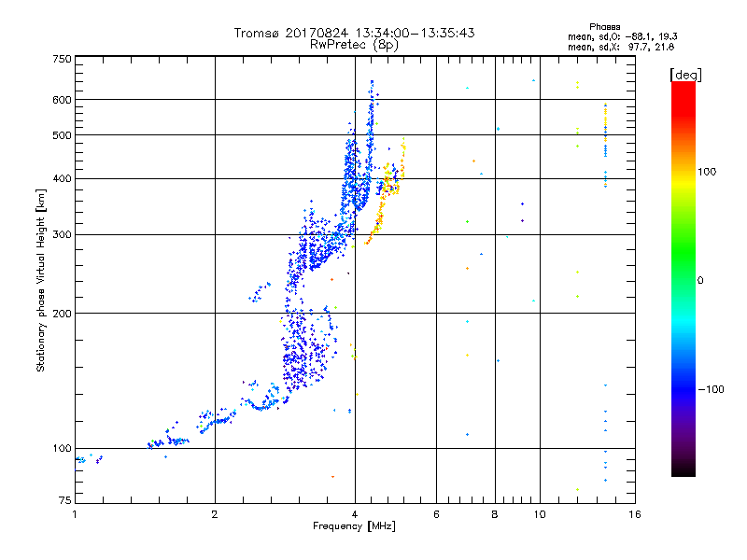Click the colorbar tick label '-100'

point(711,389)
